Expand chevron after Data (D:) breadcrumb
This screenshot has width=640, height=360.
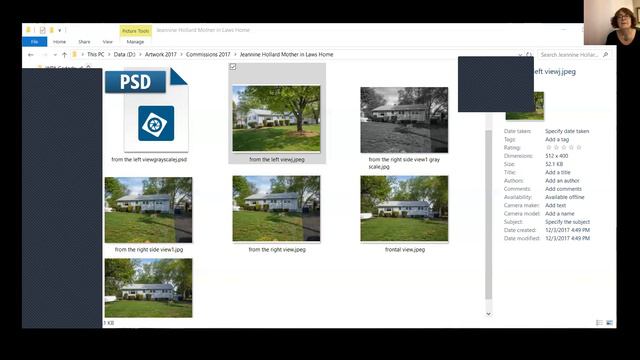[x=140, y=54]
